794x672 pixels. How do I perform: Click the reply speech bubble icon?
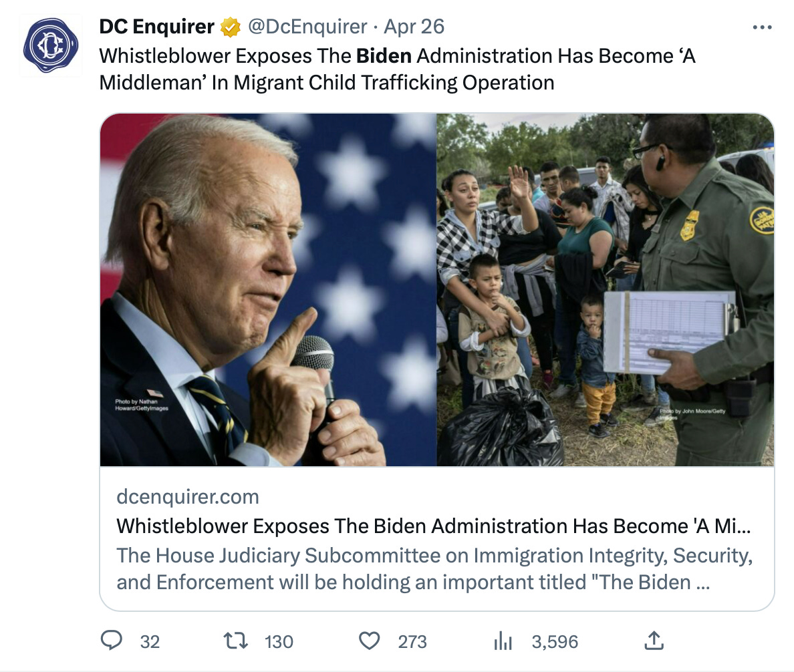(111, 641)
